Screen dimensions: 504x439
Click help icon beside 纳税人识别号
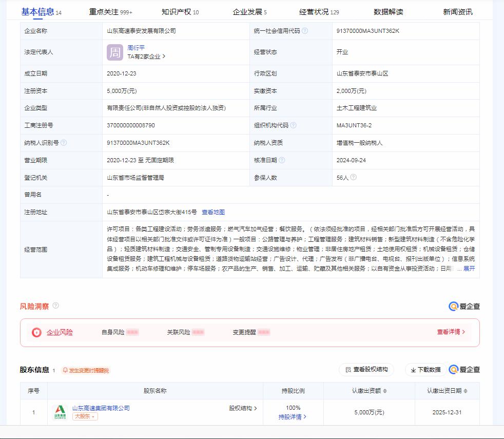coord(64,143)
